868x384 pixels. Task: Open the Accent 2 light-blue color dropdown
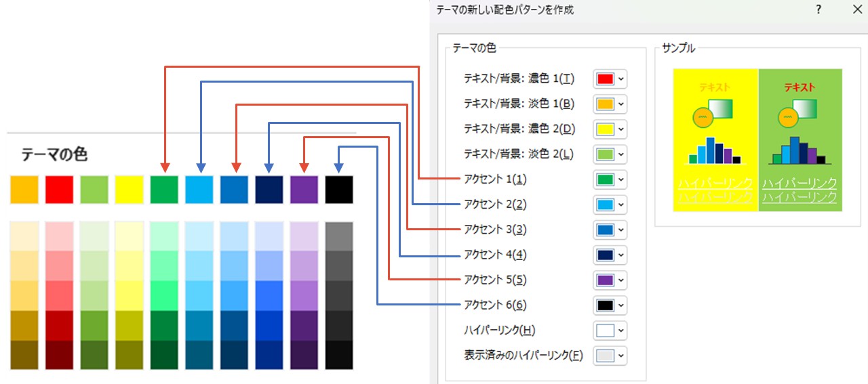[x=610, y=205]
